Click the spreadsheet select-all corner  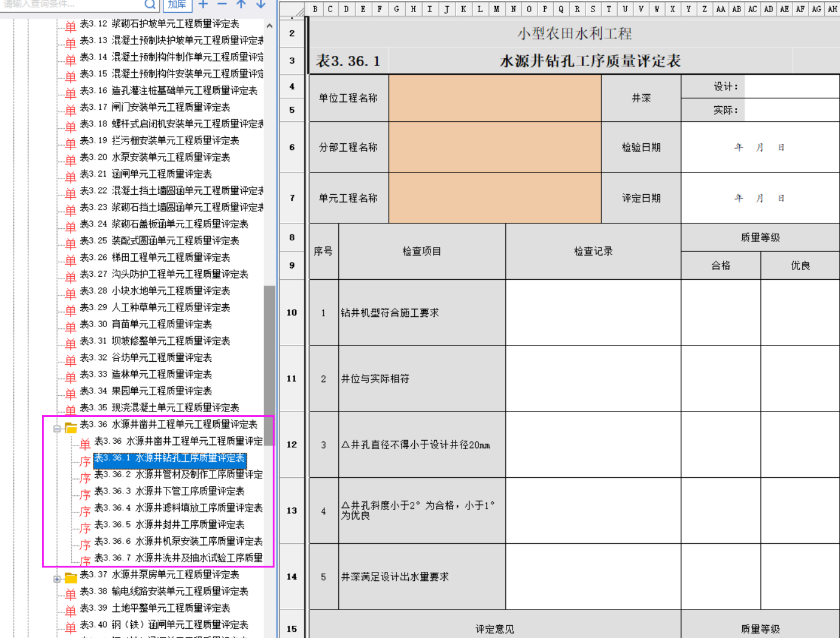293,9
